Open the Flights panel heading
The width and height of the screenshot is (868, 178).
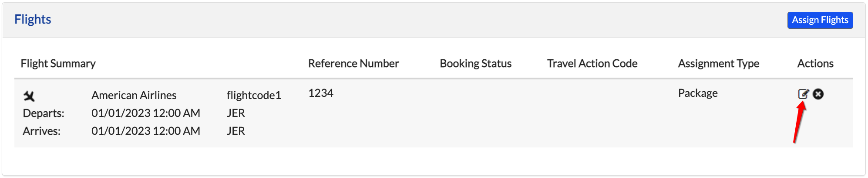coord(33,19)
